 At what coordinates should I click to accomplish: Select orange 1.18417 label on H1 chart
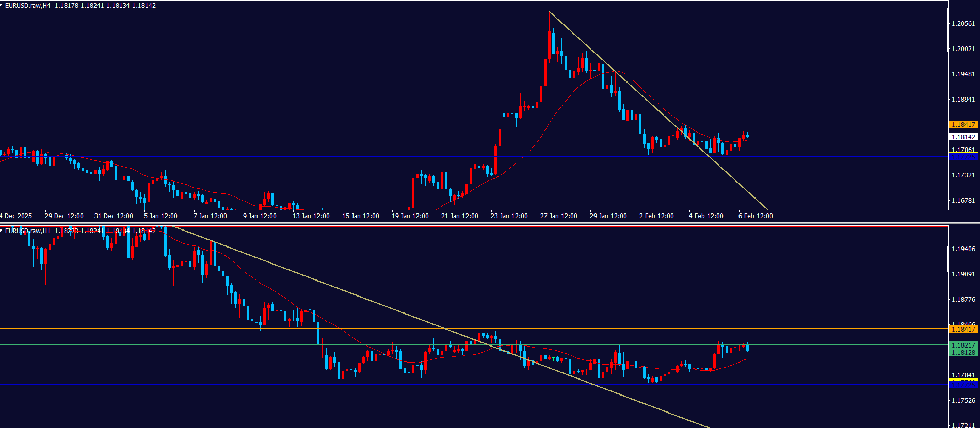pos(963,329)
